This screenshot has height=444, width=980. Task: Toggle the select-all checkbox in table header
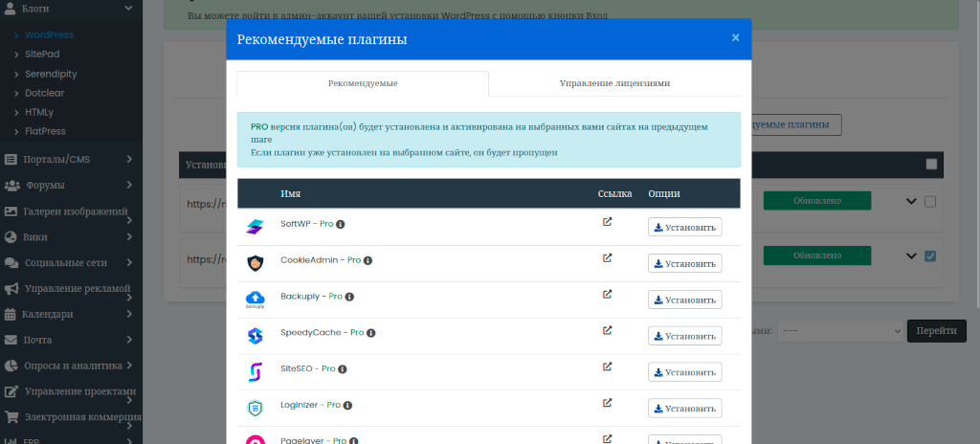pyautogui.click(x=931, y=165)
